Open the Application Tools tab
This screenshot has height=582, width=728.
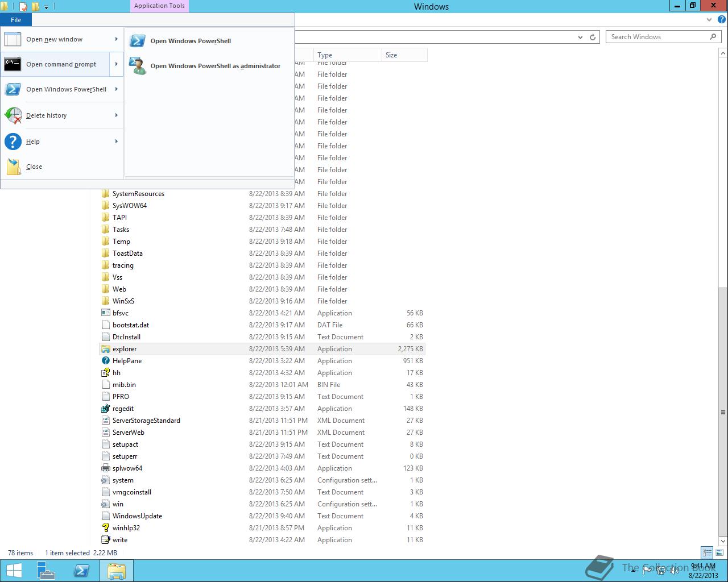(159, 6)
